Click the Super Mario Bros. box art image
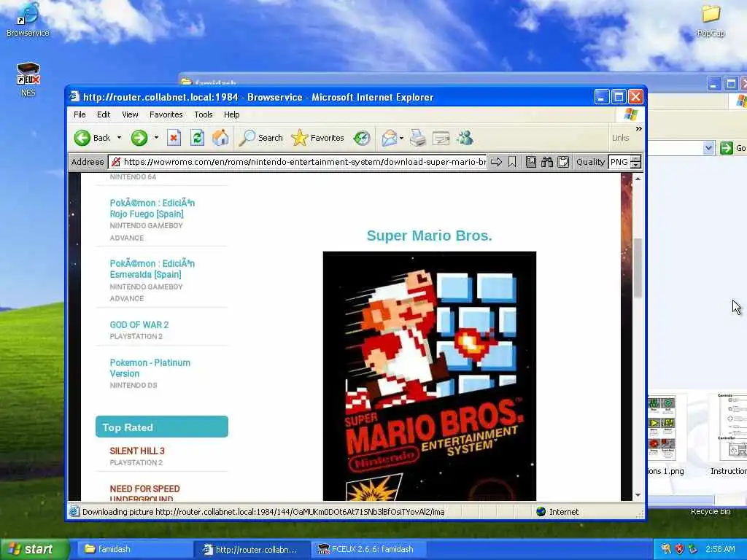Viewport: 747px width, 560px height. click(429, 376)
